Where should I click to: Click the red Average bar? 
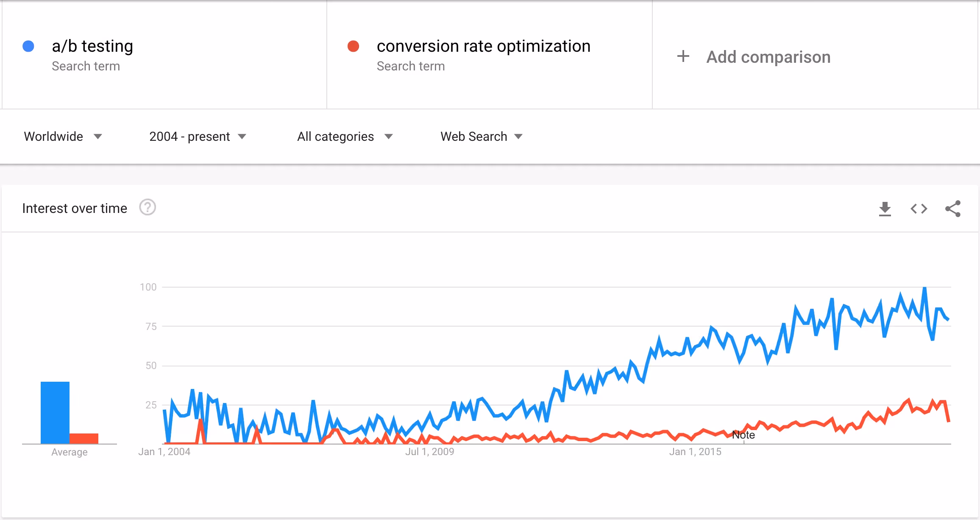pyautogui.click(x=84, y=439)
